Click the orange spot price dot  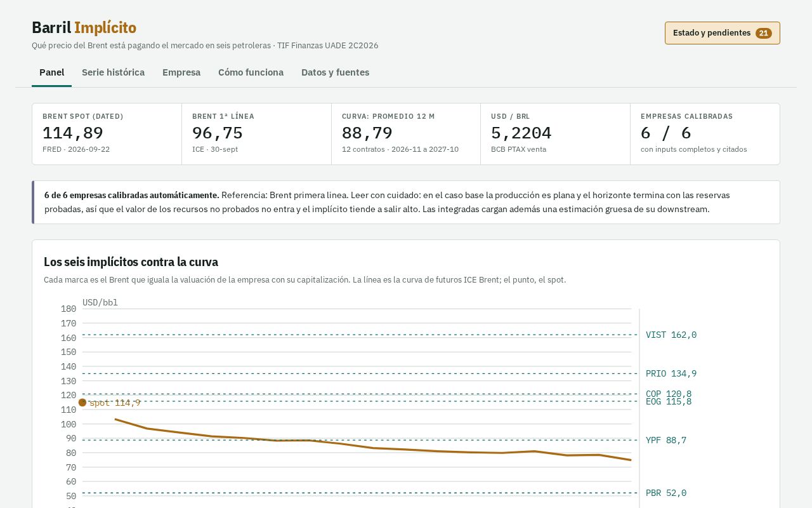pos(82,403)
